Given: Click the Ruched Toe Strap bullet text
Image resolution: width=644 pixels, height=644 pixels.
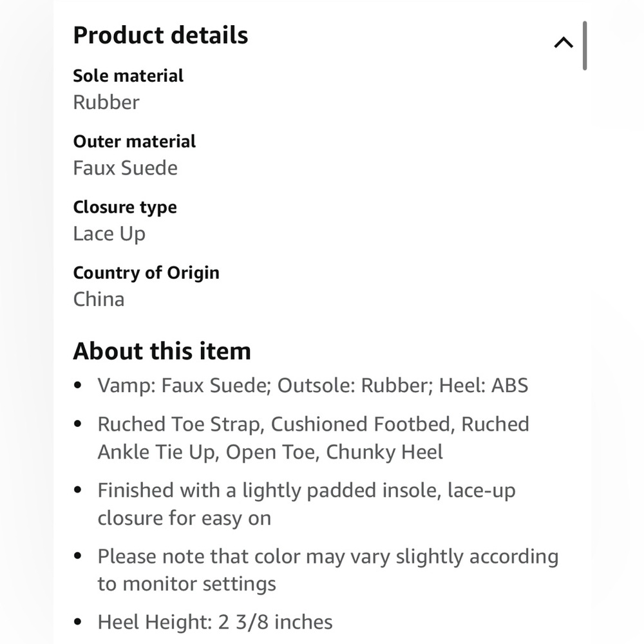Looking at the screenshot, I should coord(313,424).
